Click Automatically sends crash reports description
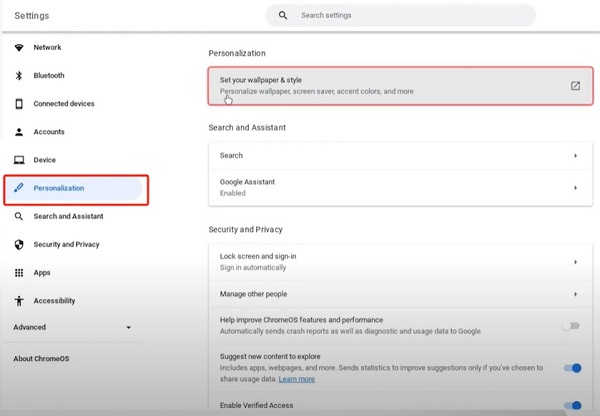This screenshot has width=600, height=416. click(x=350, y=331)
